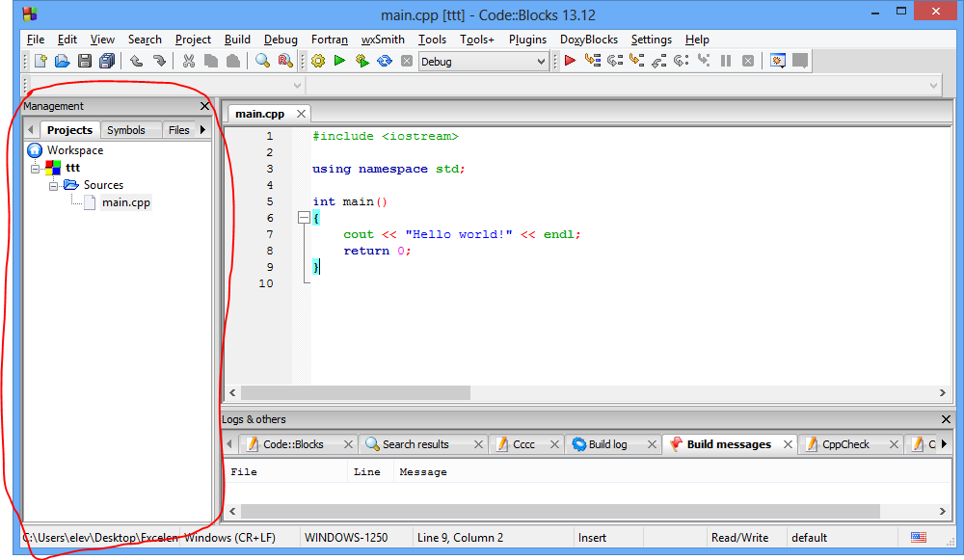Click the Build and run icon
964x560 pixels.
(x=362, y=61)
